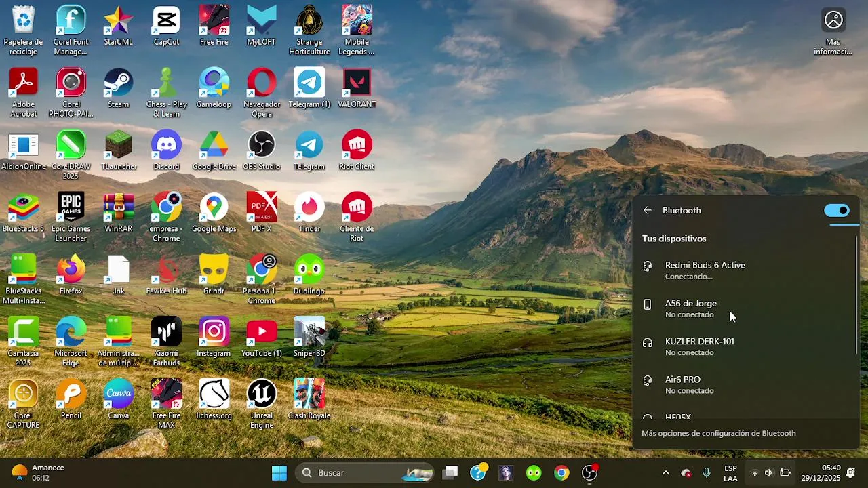The width and height of the screenshot is (868, 488).
Task: Select the Google Maps icon
Action: [214, 213]
